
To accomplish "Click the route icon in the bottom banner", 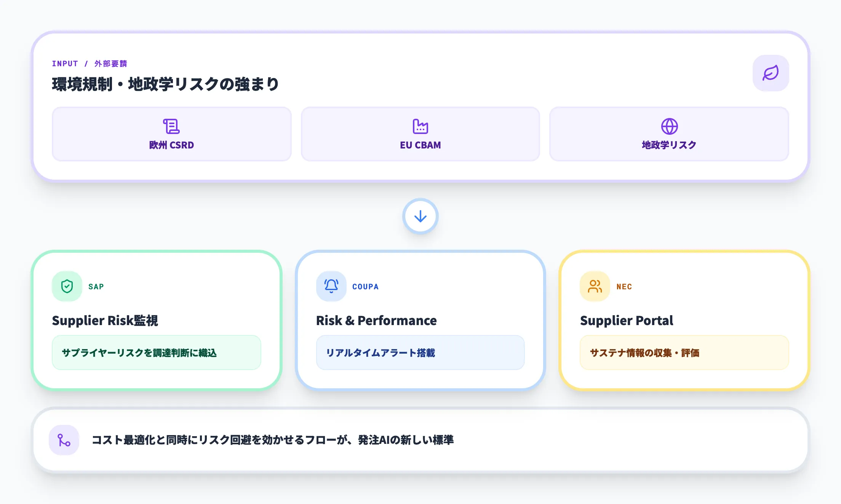I will coord(64,440).
